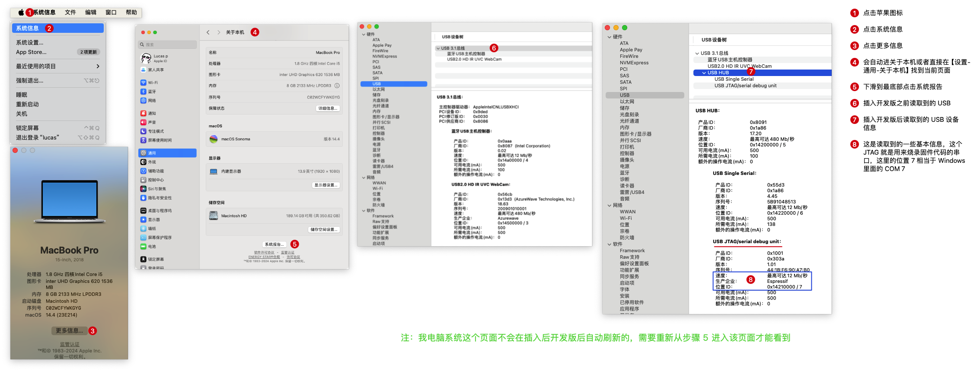Open 通知 bell icon in Settings sidebar

point(143,113)
